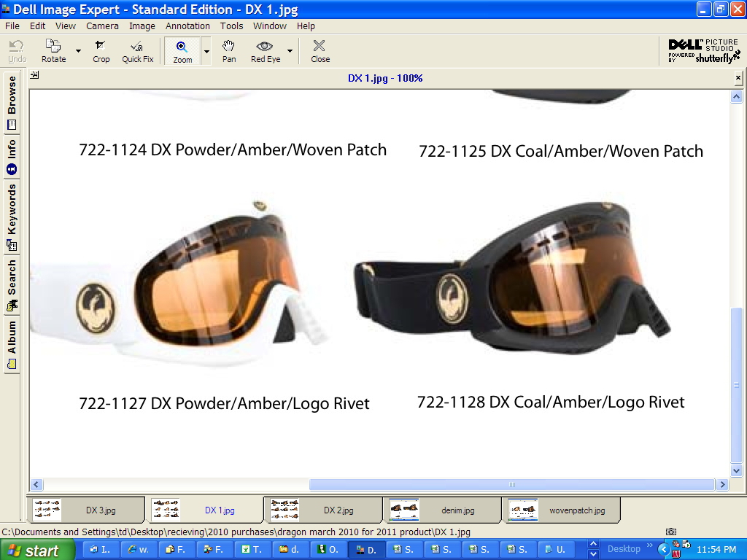
Task: Apply Quick Fix from the toolbar
Action: (x=138, y=51)
